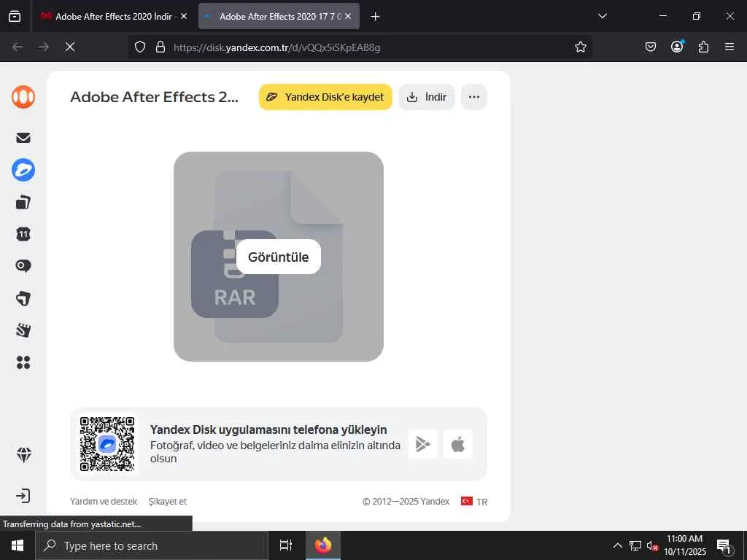Select the blue Yandex Disk sidebar icon
This screenshot has width=747, height=560.
(x=23, y=170)
